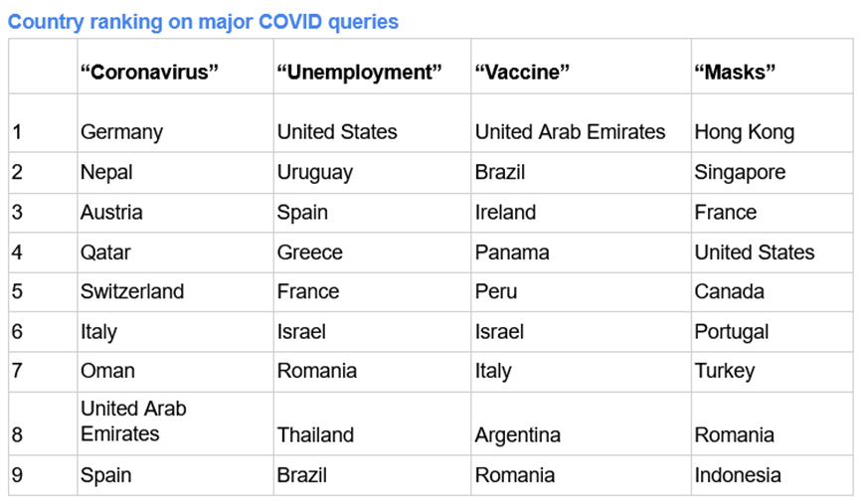Select the Indonesia cell
Viewport: 863px width, 504px height.
tap(738, 475)
